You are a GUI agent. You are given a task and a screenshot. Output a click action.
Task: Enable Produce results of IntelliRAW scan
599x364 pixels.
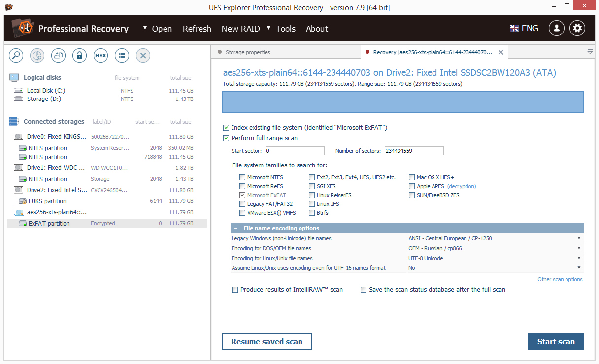pos(235,290)
